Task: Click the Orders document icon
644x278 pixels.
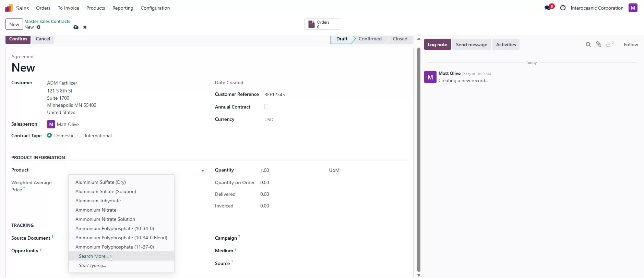Action: (311, 24)
